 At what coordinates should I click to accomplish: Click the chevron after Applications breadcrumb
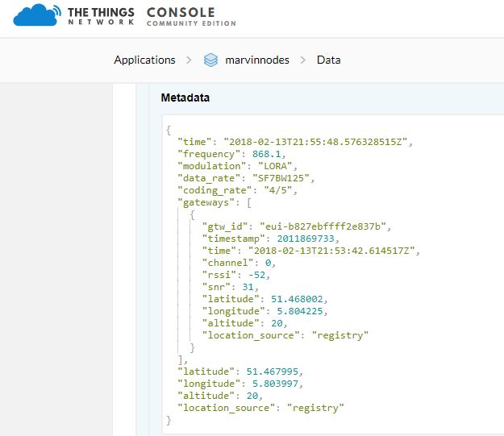[190, 60]
